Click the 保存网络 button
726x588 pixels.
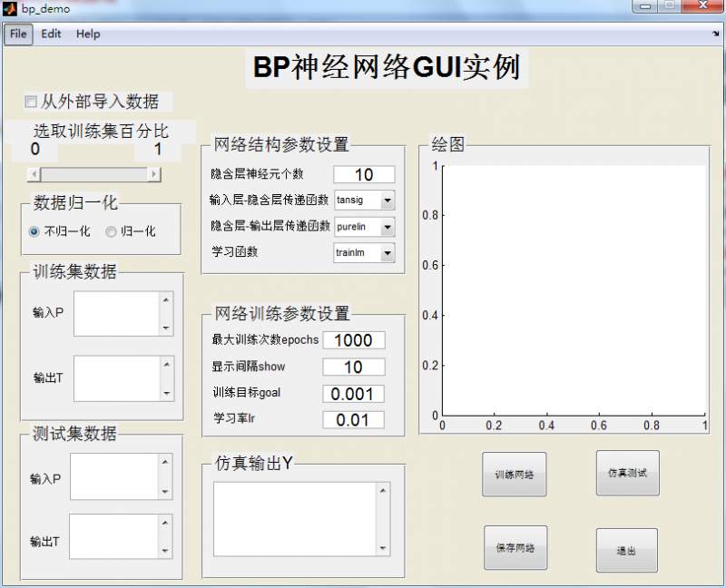(515, 548)
